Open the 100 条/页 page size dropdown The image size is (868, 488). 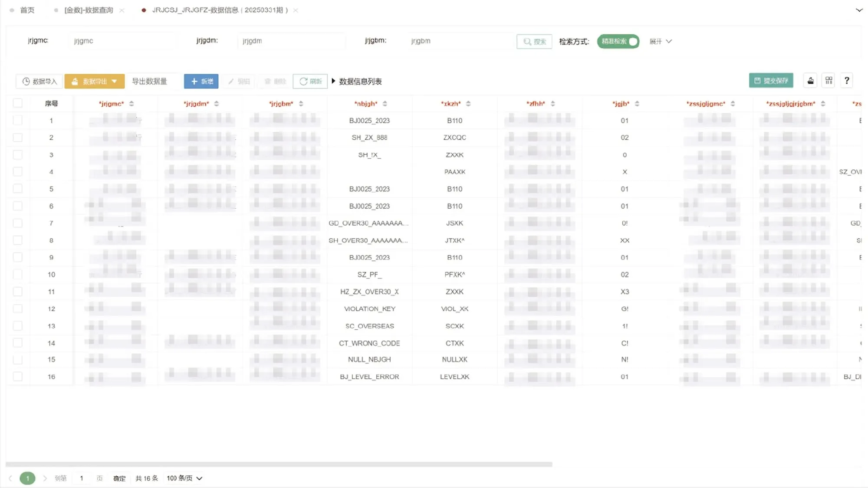(185, 478)
